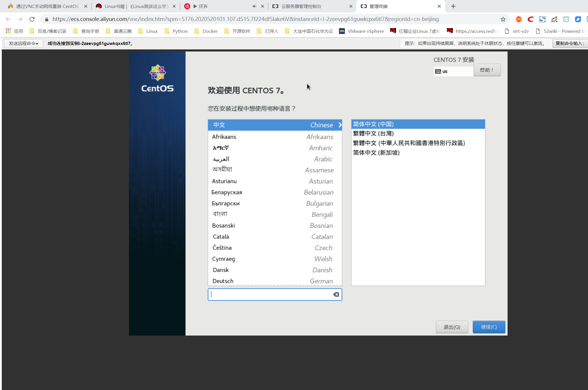588x390 pixels.
Task: Click the 帮助! help button
Action: point(487,70)
